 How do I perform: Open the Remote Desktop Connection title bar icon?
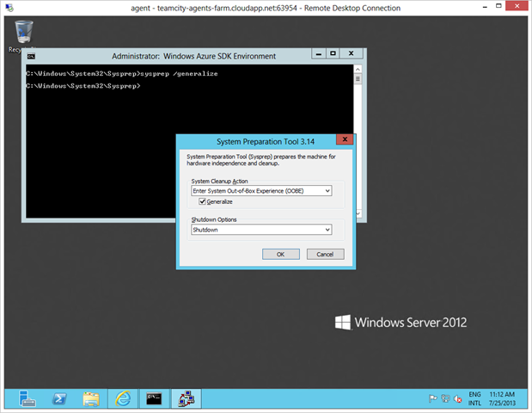[x=9, y=8]
